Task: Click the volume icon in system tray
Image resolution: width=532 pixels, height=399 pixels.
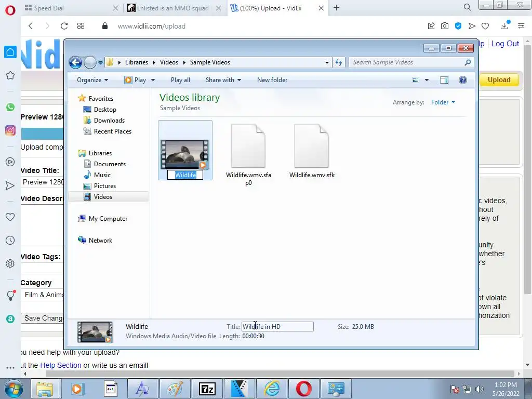Action: 480,389
